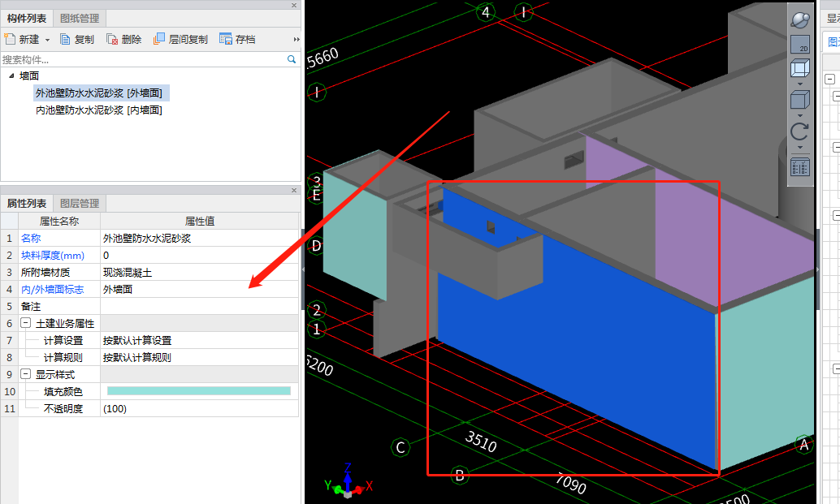Click the axis bubble labeled C
Screen dimensions: 840x504
pos(401,447)
